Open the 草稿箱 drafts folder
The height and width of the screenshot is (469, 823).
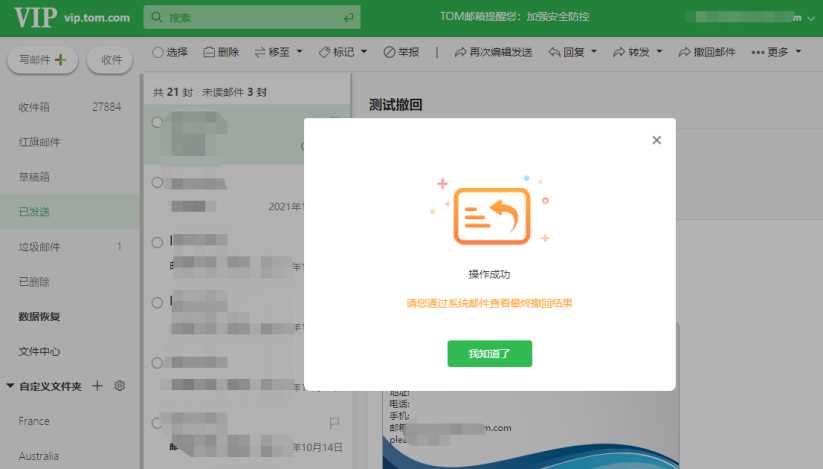pyautogui.click(x=34, y=177)
